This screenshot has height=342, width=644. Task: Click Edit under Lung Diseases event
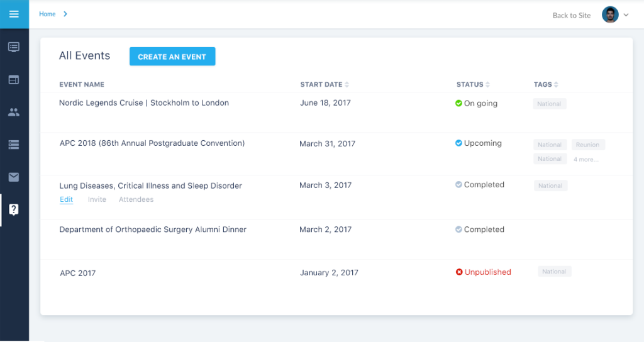click(x=66, y=200)
